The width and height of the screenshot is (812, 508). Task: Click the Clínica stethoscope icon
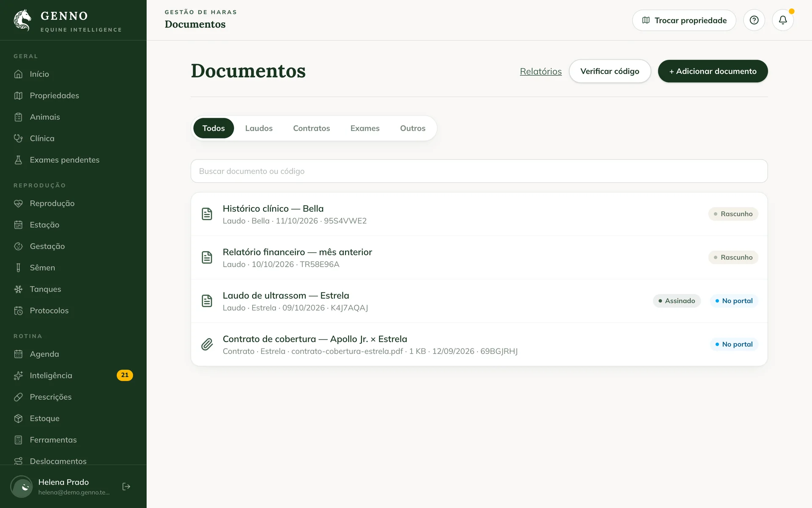[x=18, y=138]
